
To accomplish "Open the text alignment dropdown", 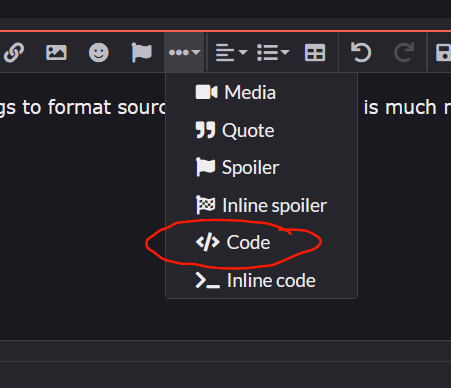I will pyautogui.click(x=231, y=52).
